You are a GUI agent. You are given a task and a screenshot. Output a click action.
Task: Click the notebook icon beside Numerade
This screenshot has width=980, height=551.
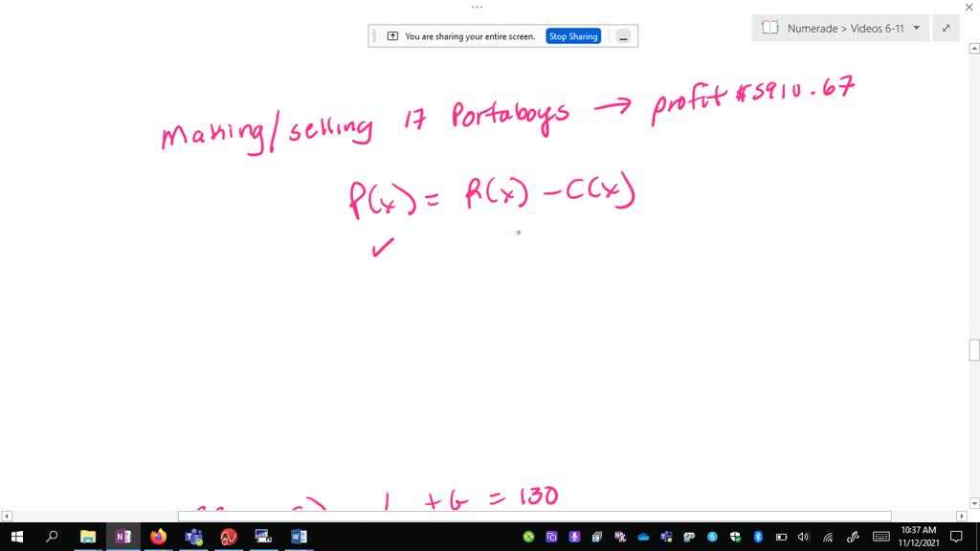click(x=769, y=29)
